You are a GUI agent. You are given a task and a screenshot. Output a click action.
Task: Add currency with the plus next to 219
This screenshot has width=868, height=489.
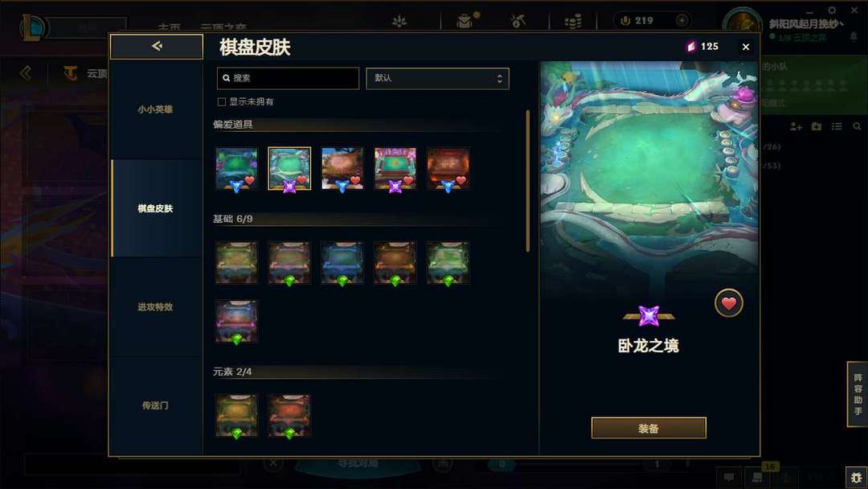tap(682, 20)
